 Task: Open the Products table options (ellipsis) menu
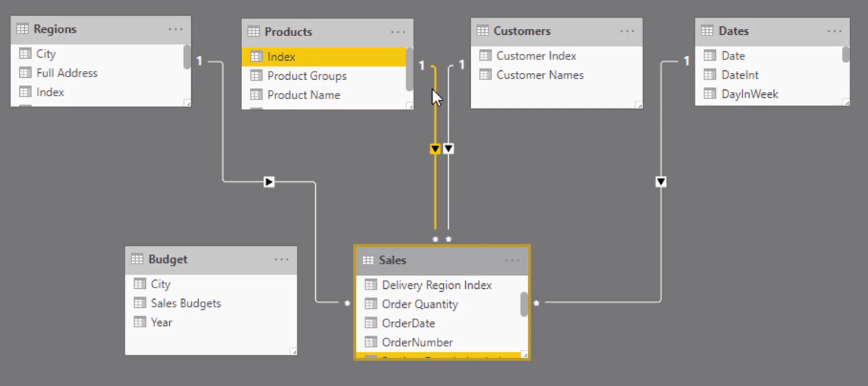(398, 32)
